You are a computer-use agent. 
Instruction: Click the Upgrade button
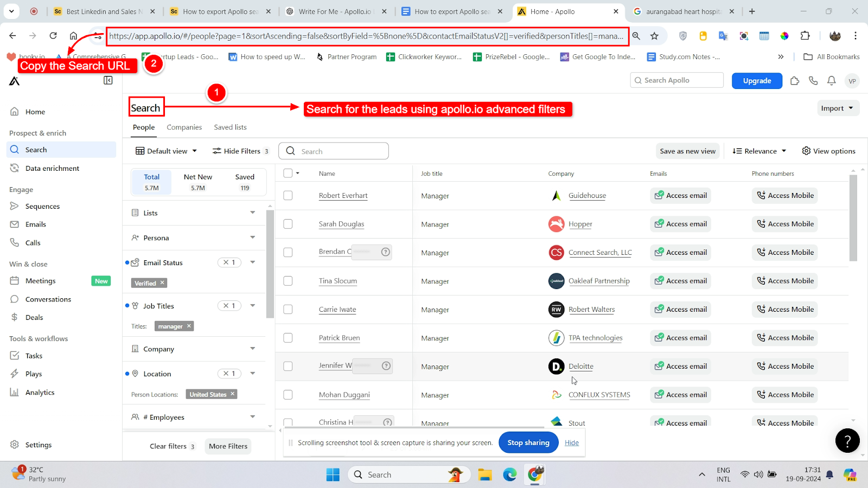tap(757, 81)
